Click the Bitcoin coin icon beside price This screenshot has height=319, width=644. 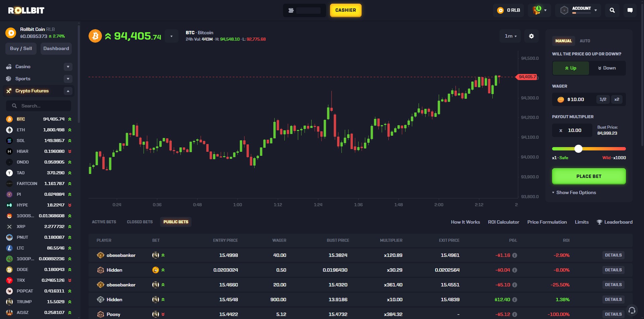[x=95, y=36]
